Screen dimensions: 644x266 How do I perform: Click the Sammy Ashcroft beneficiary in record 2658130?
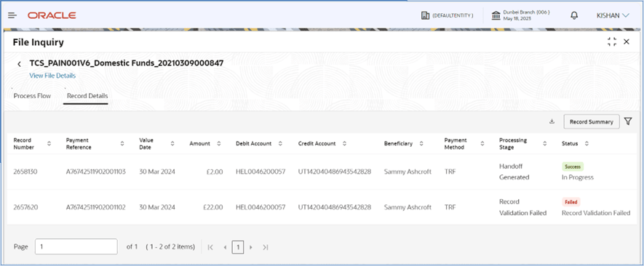408,172
